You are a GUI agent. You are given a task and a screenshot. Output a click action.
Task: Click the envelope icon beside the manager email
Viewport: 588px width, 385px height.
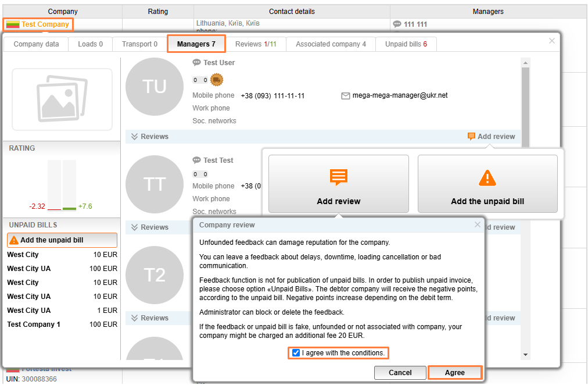click(346, 96)
